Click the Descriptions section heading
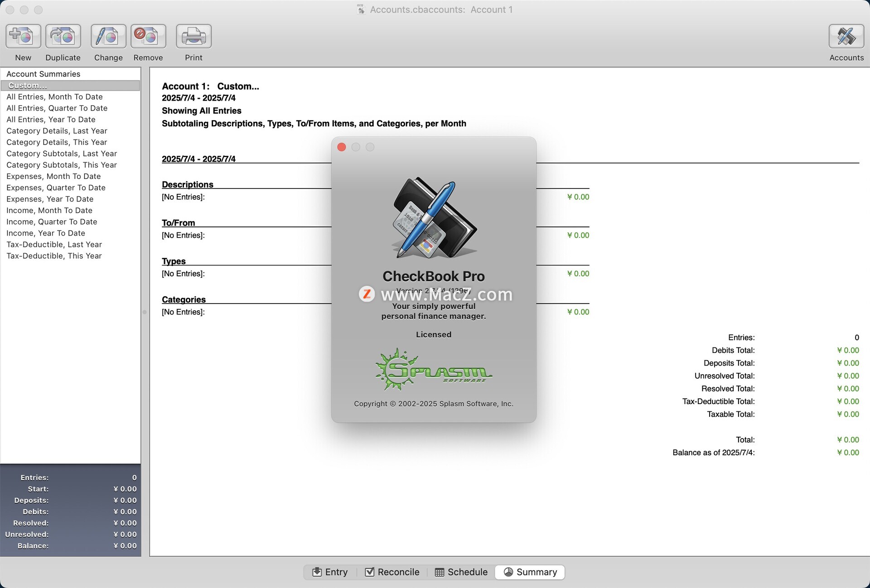Screen dimensions: 870x588 tap(188, 184)
